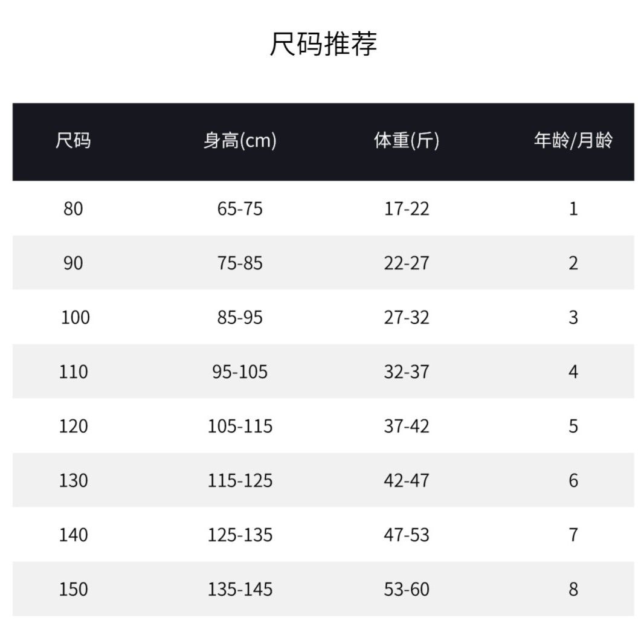Select height range 65-75

click(240, 209)
